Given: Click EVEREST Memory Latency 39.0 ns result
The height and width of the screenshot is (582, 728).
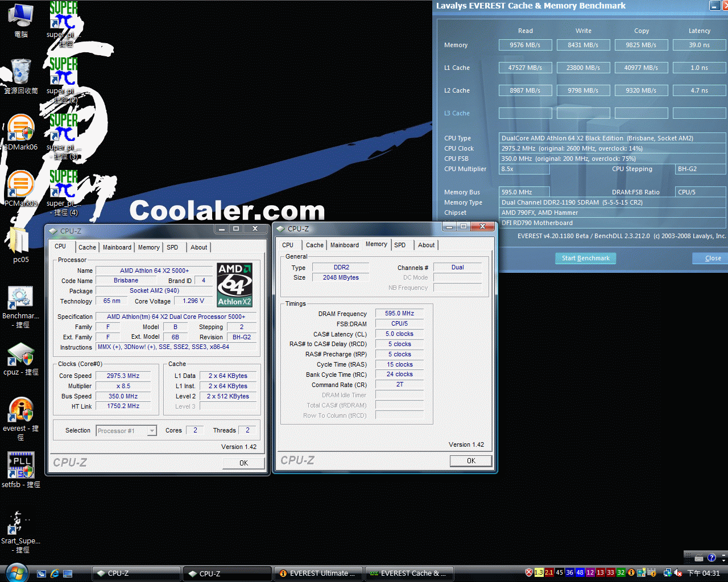Looking at the screenshot, I should pyautogui.click(x=699, y=45).
